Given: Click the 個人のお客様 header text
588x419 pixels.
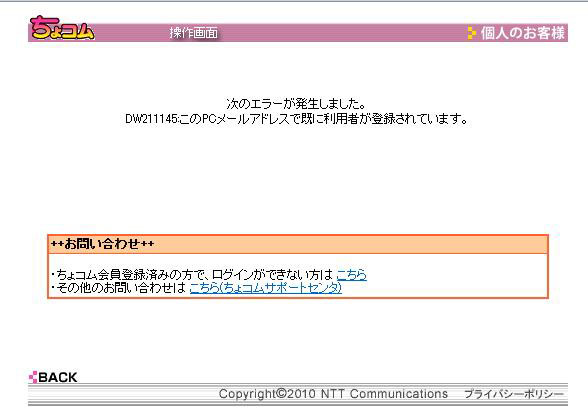Looking at the screenshot, I should pyautogui.click(x=523, y=33).
